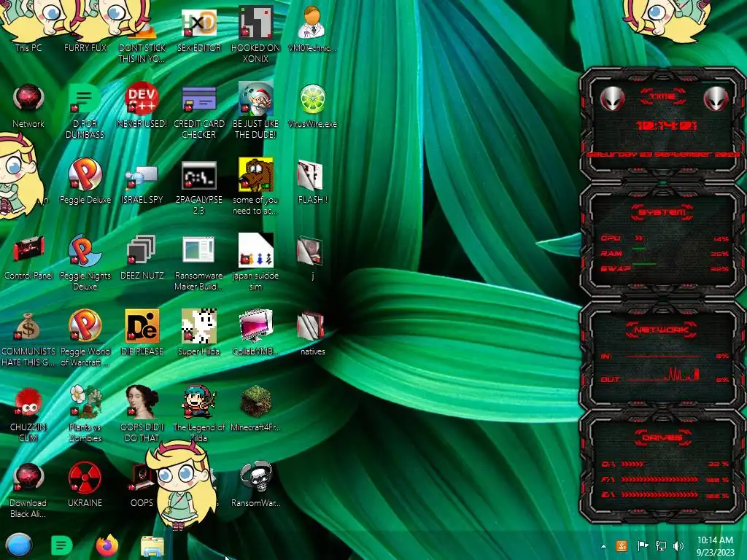Open File Explorer from the taskbar
This screenshot has height=560, width=747.
coord(152,546)
